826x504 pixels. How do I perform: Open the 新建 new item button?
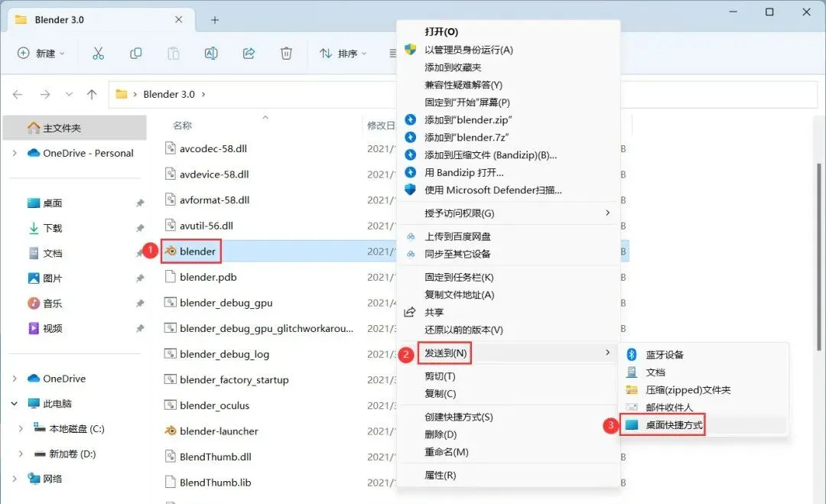pyautogui.click(x=41, y=54)
